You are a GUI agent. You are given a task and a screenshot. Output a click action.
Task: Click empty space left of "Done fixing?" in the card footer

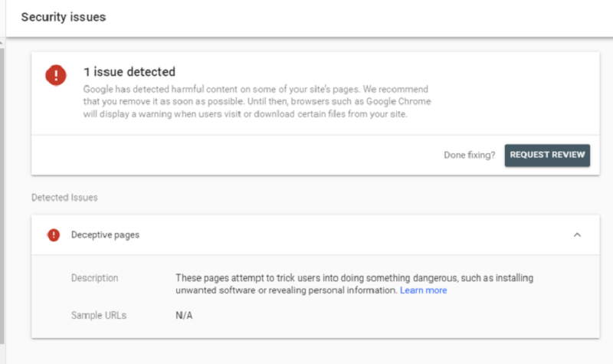point(230,155)
